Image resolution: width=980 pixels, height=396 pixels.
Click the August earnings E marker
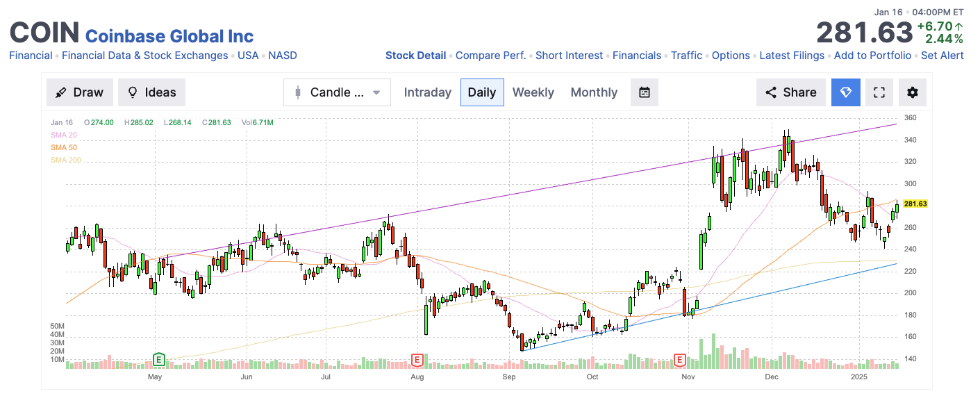[417, 359]
